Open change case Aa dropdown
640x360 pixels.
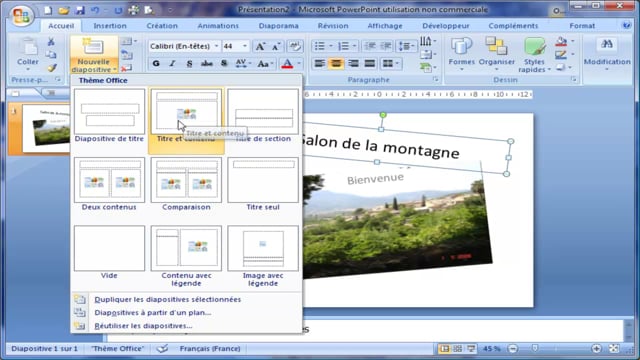(265, 63)
